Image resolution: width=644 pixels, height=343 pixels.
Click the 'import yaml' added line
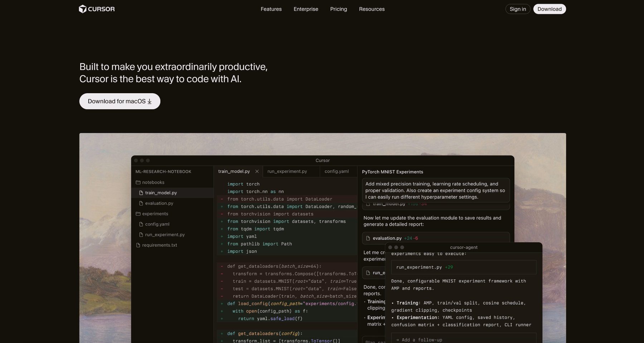point(242,237)
